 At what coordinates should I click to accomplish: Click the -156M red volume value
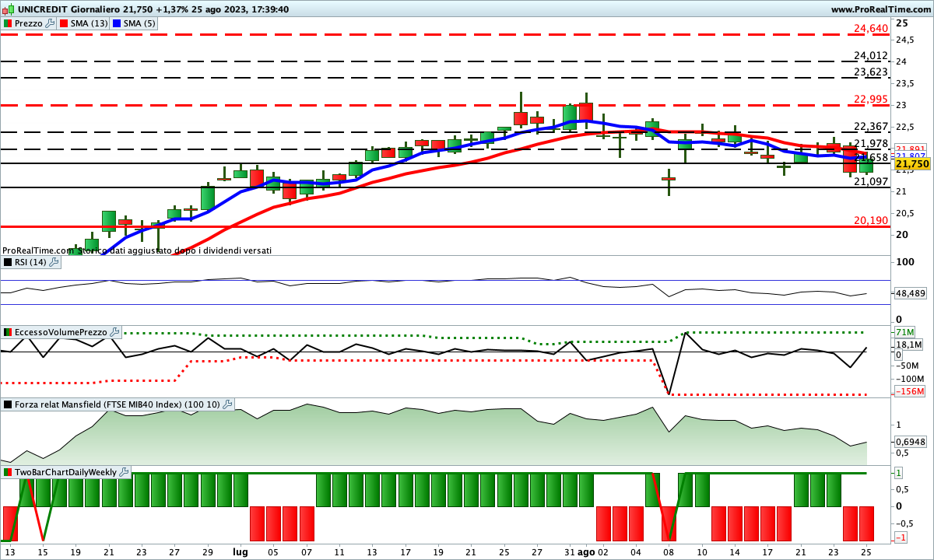pyautogui.click(x=909, y=391)
